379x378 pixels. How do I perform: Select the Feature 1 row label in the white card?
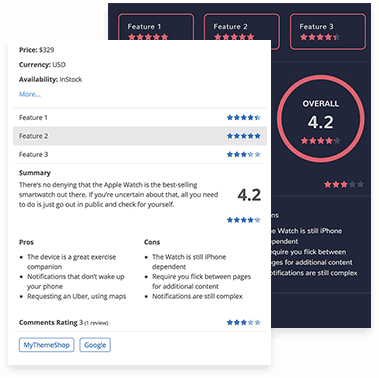(x=33, y=118)
